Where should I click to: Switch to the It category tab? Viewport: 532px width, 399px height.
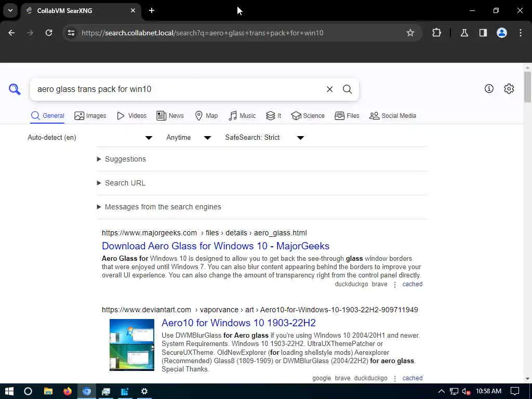273,116
